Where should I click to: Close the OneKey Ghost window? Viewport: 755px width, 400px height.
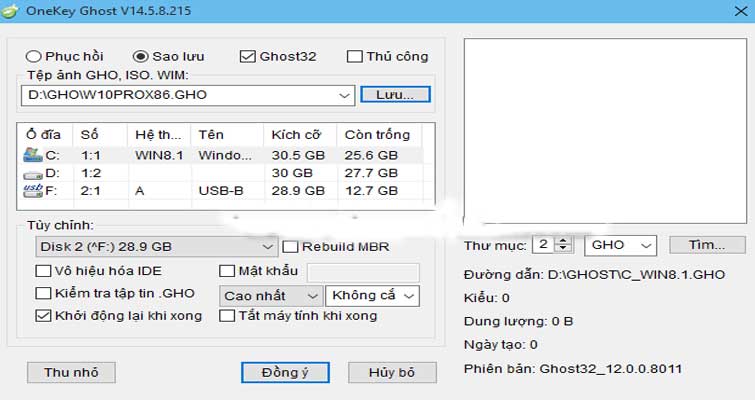point(741,11)
